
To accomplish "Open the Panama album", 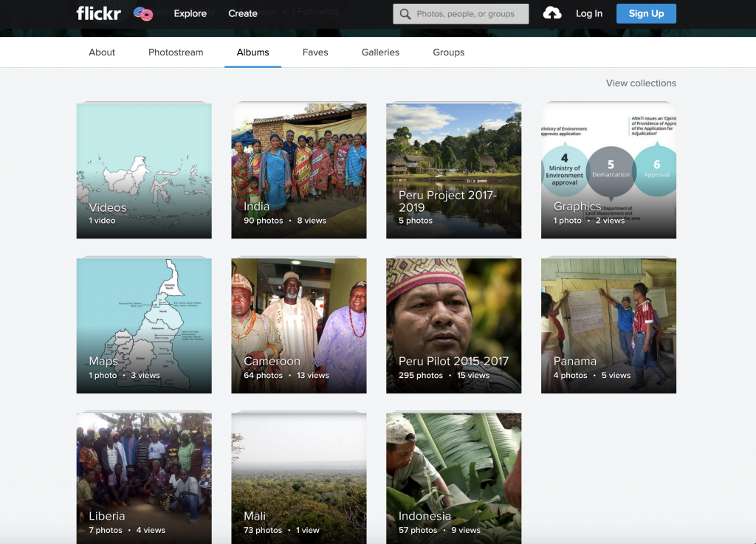I will point(608,326).
